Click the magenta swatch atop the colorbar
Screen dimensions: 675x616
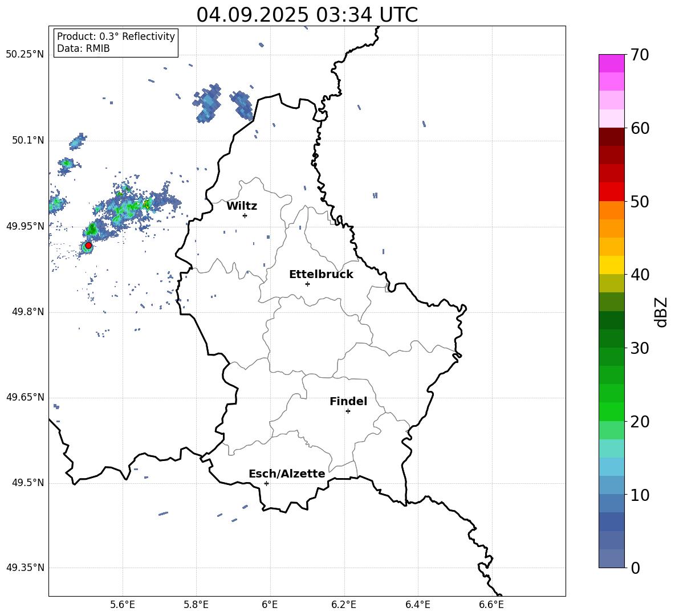[x=612, y=63]
